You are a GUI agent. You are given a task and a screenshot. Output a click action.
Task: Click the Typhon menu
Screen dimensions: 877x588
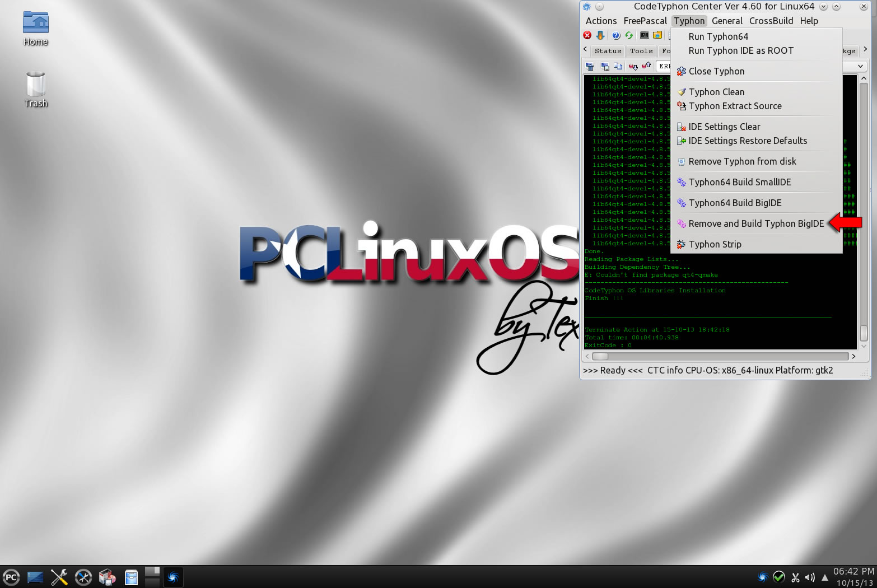(689, 21)
